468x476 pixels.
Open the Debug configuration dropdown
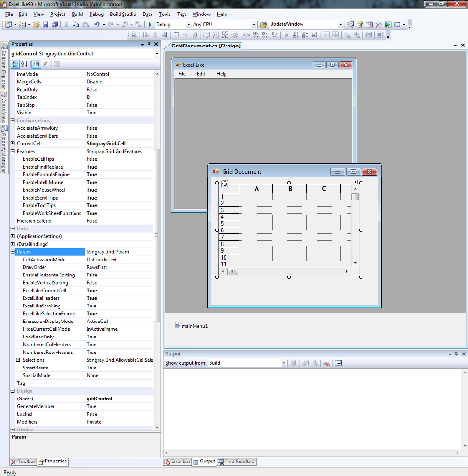click(x=188, y=24)
